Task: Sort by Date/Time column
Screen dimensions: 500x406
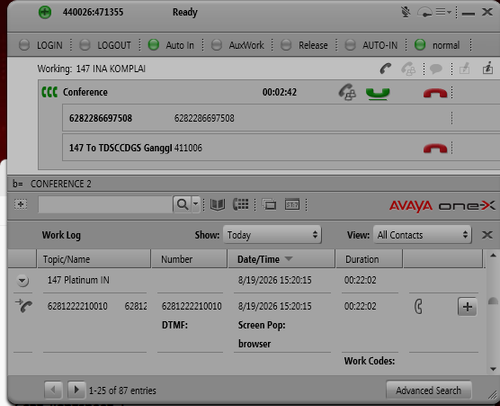Action: point(281,259)
